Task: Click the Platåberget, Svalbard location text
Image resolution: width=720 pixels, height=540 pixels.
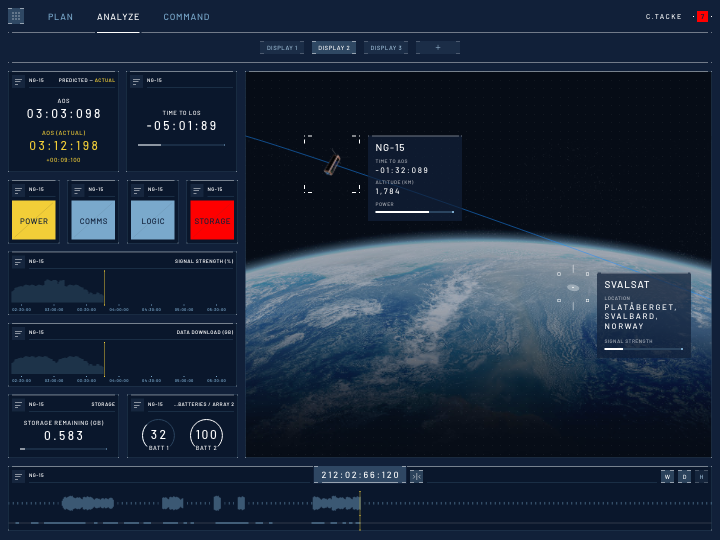Action: [x=641, y=317]
